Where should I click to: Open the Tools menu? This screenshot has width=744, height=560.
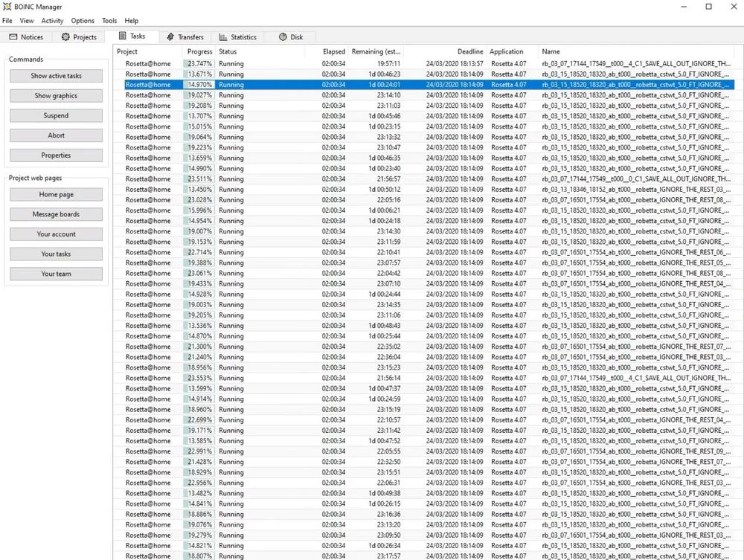pos(109,21)
